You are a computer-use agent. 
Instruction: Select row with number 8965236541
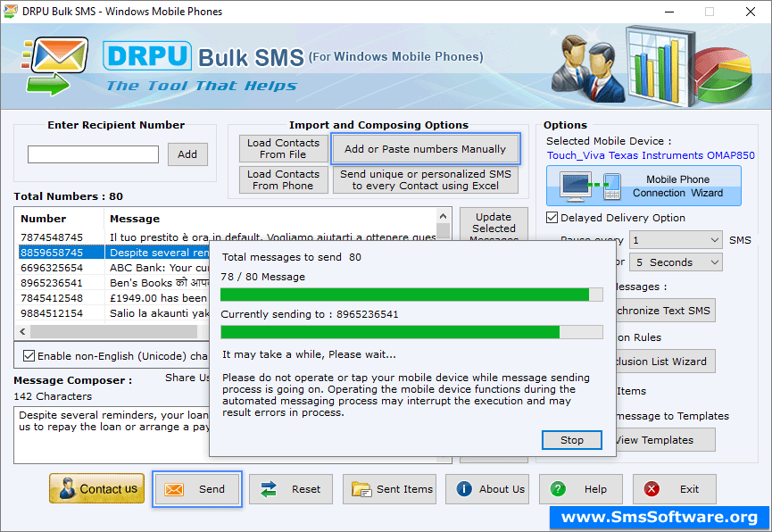click(x=114, y=283)
